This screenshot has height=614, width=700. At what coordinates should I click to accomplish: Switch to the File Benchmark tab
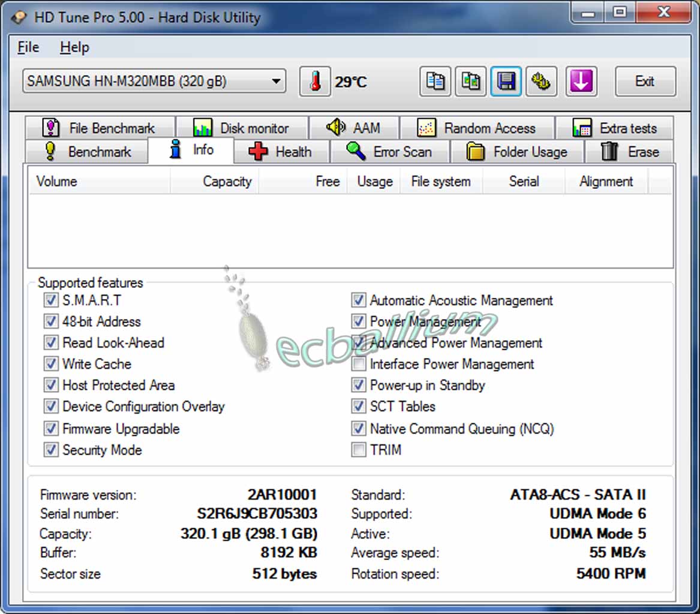pyautogui.click(x=100, y=128)
